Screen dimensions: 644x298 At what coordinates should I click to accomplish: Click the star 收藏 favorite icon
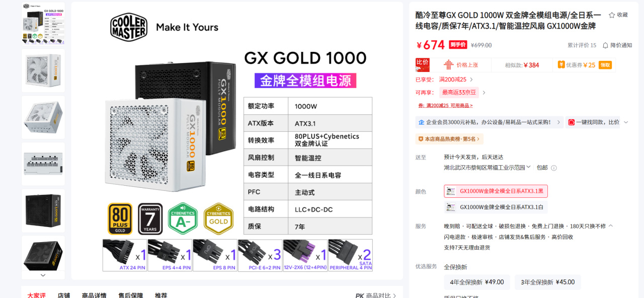tap(612, 15)
